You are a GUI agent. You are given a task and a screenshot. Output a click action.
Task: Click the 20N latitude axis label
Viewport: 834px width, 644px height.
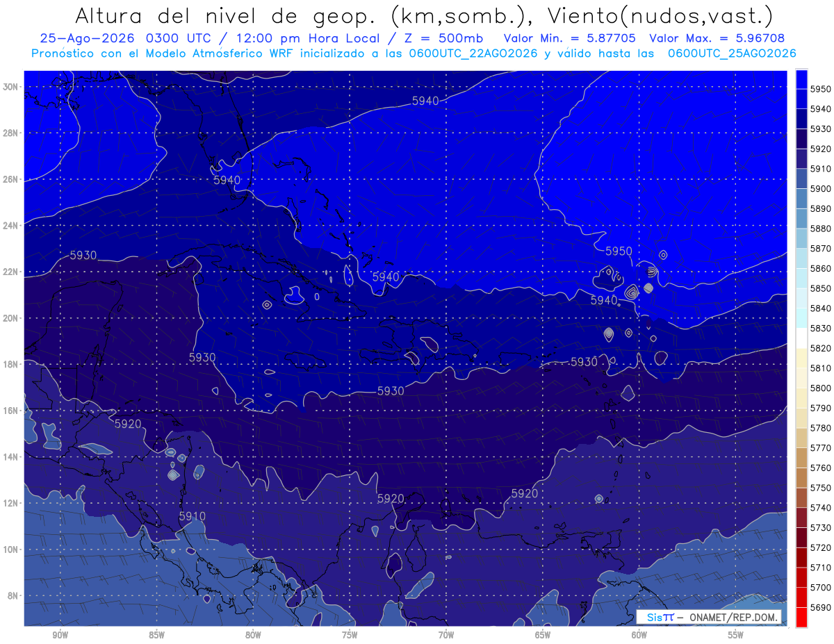(x=12, y=318)
